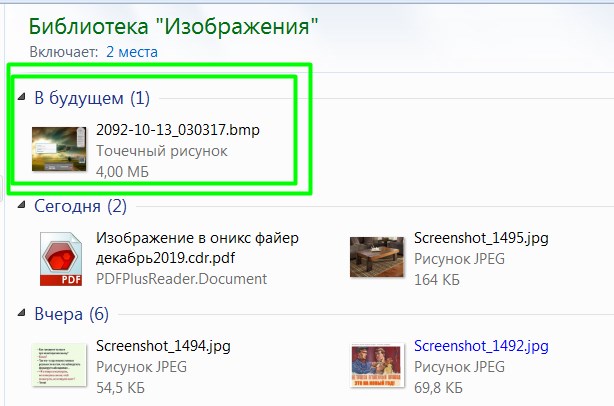
Task: Click the '69,8 КБ' file size
Action: [x=438, y=388]
